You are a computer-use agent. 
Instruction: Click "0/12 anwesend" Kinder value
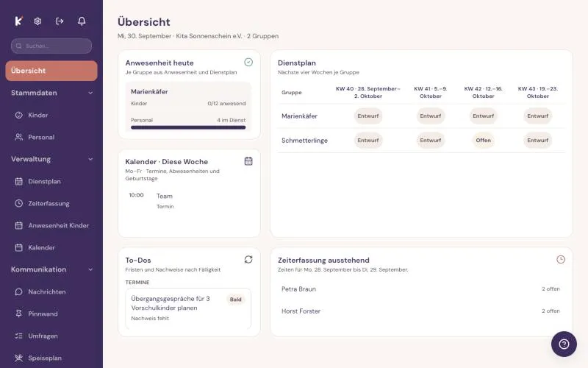[226, 103]
